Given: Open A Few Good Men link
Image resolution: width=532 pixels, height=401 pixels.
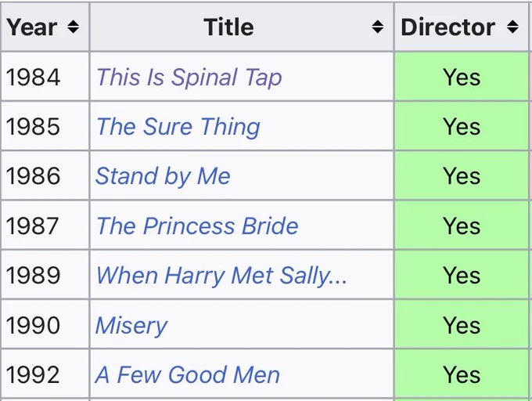Looking at the screenshot, I should (187, 375).
